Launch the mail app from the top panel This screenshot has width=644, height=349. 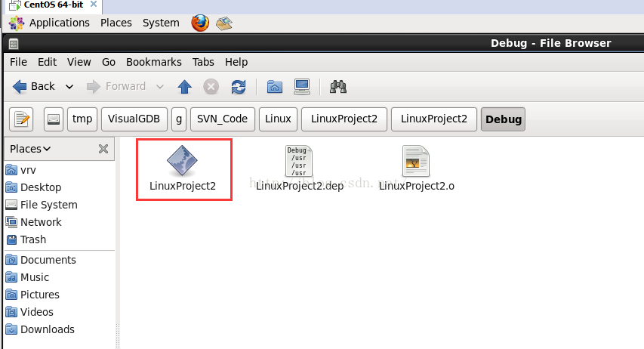pos(224,23)
